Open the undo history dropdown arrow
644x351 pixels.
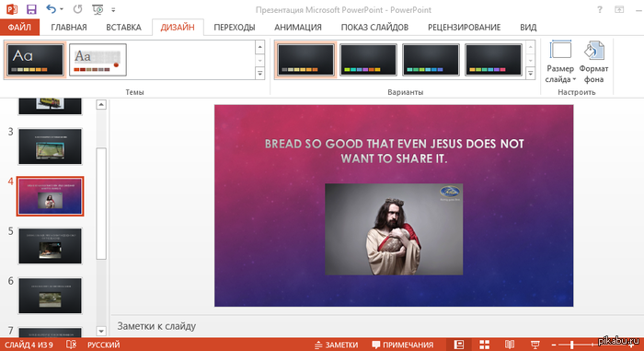point(62,9)
